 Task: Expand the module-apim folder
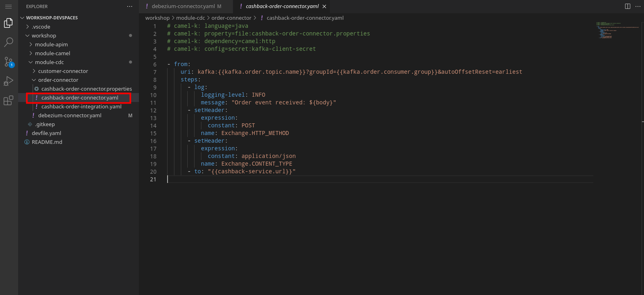tap(79, 44)
